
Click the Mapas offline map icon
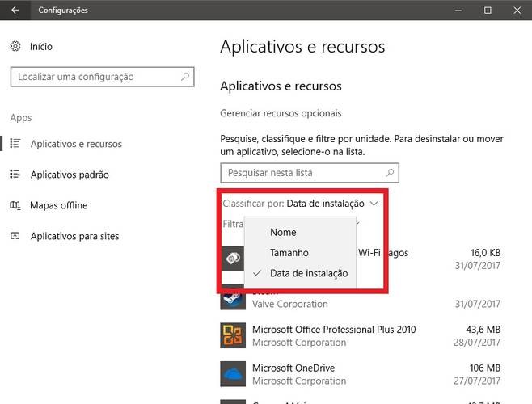click(15, 205)
